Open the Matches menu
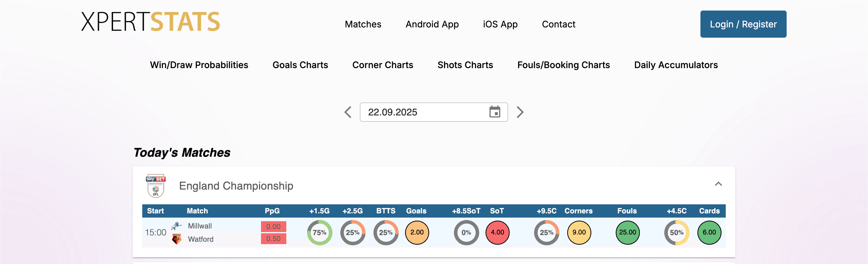 click(x=363, y=24)
